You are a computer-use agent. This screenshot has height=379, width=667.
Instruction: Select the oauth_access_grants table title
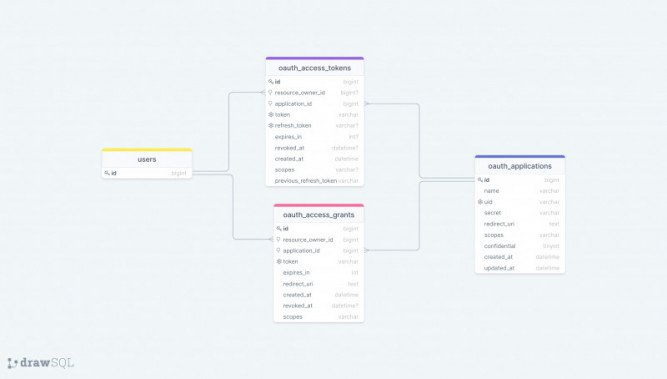coord(319,215)
